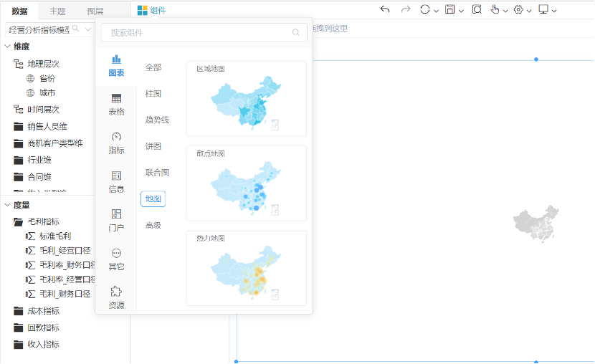Choose 趋势线 trend line filter

pos(157,120)
